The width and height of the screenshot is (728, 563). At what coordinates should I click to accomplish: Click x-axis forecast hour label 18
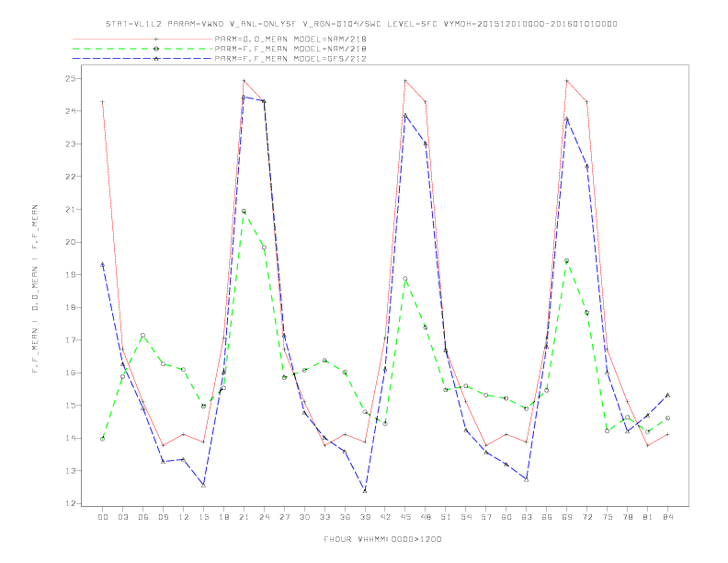[x=223, y=517]
